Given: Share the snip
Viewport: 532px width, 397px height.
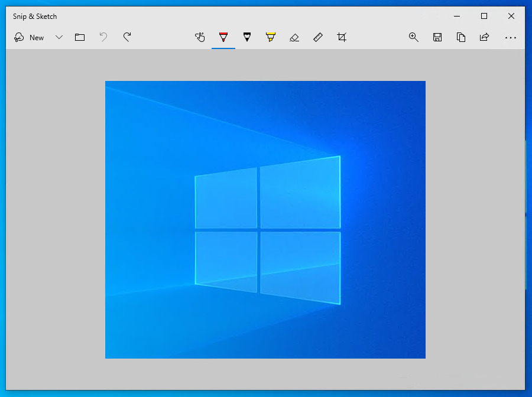Looking at the screenshot, I should pyautogui.click(x=485, y=37).
